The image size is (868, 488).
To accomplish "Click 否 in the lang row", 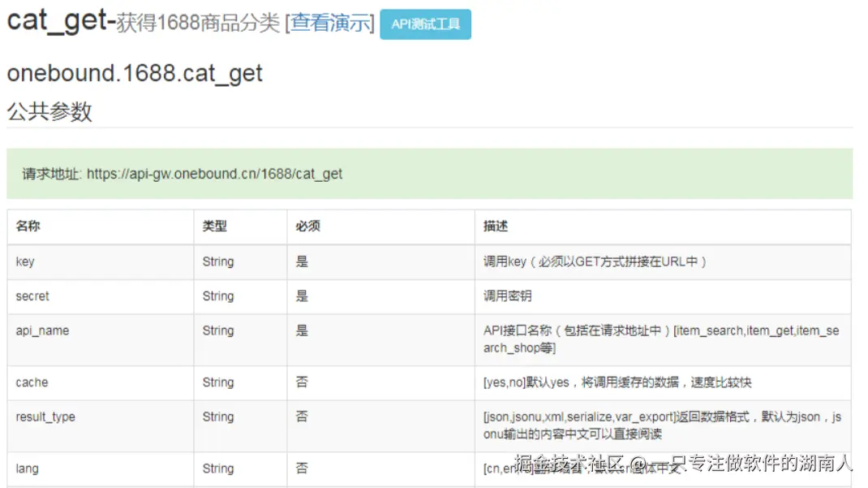I will pyautogui.click(x=302, y=468).
